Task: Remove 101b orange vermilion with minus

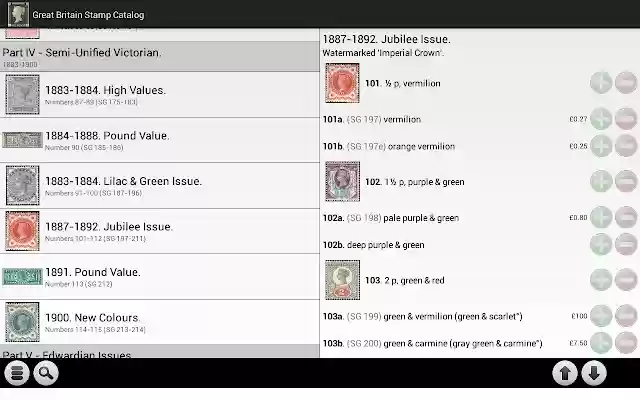Action: point(626,146)
